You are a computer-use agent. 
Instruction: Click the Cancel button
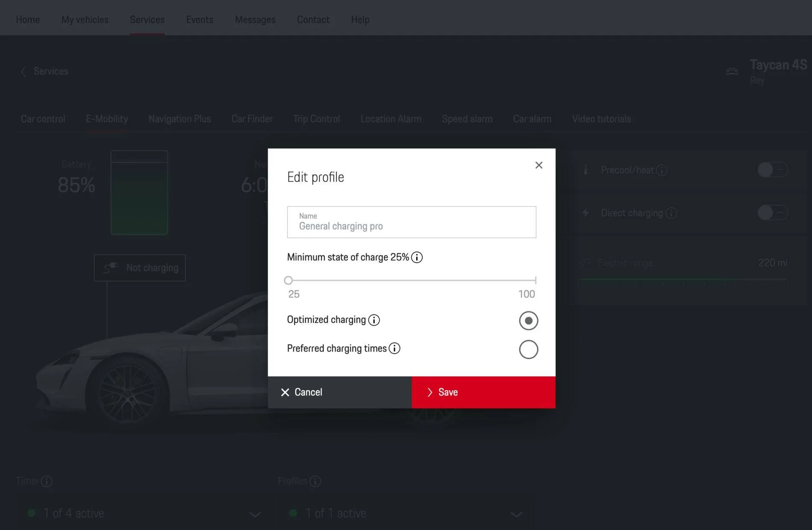tap(340, 392)
